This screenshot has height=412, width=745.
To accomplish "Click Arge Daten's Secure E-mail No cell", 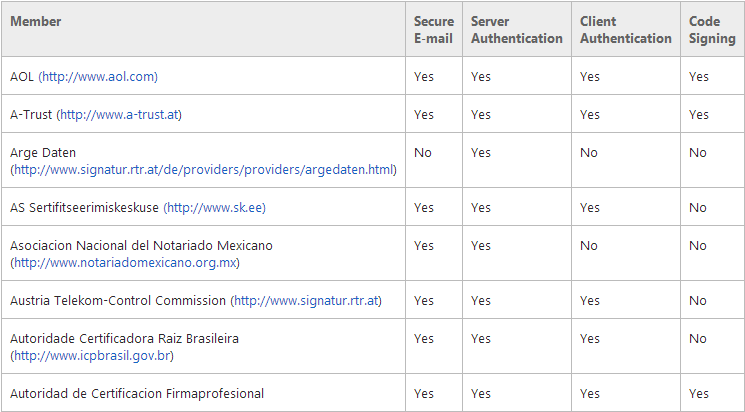I will pyautogui.click(x=434, y=160).
